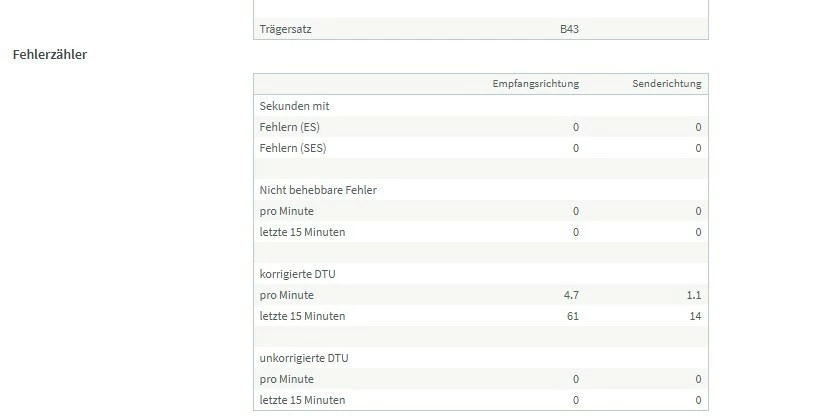Click pro Minute under korrigierte DTU

click(x=286, y=295)
